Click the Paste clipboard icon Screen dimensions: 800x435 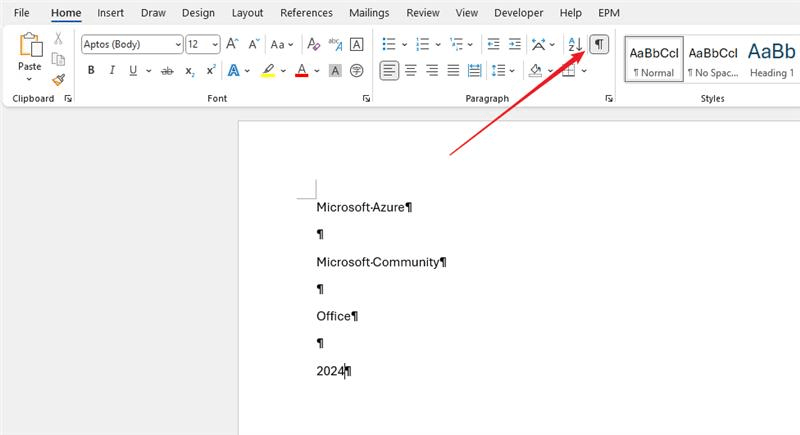pos(30,45)
